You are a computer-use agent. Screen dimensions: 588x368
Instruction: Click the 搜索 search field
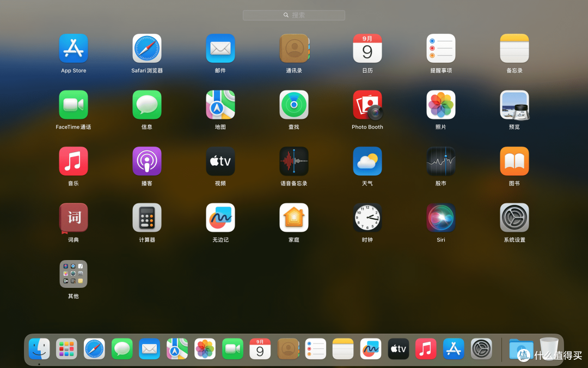tap(294, 15)
